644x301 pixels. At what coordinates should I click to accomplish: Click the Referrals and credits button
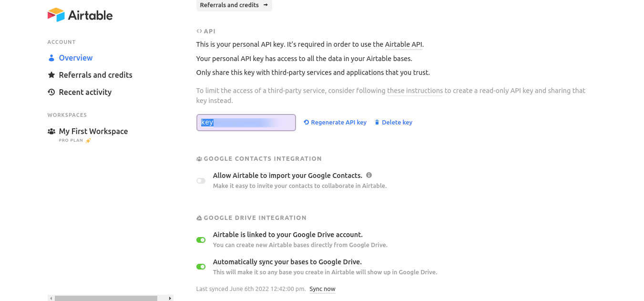tap(234, 5)
